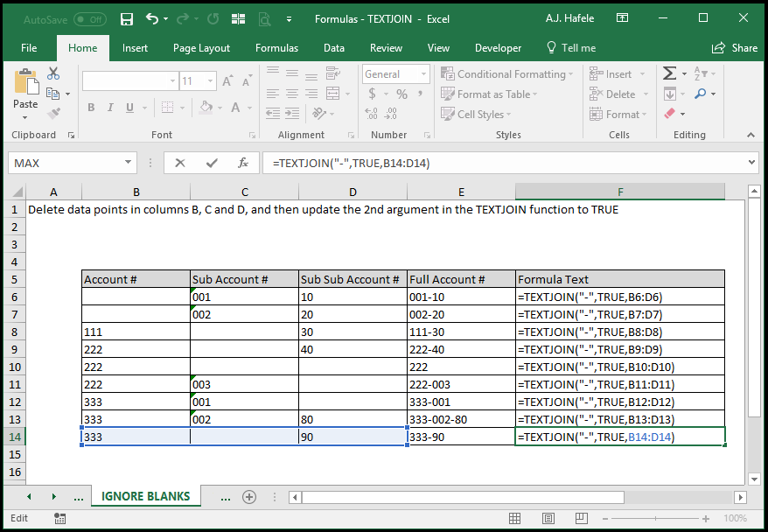Switch to the Data tab

pos(334,48)
